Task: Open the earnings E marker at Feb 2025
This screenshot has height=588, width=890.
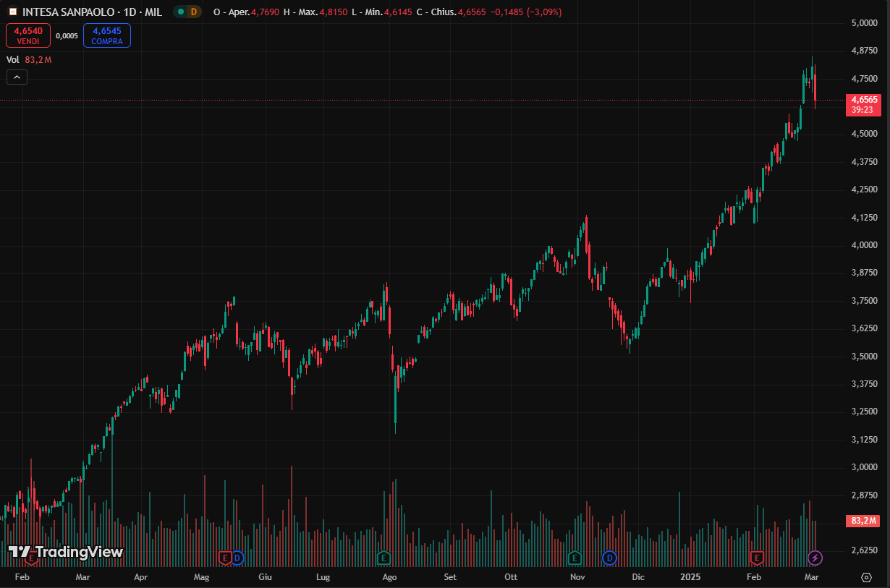Action: [758, 558]
